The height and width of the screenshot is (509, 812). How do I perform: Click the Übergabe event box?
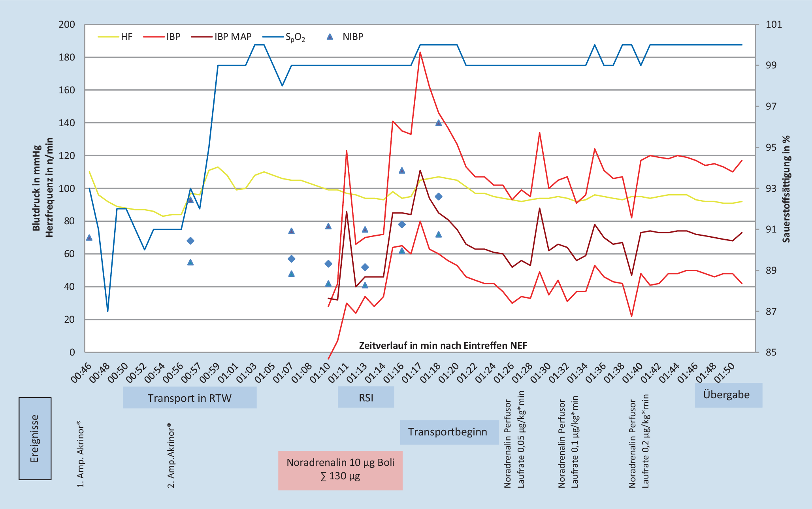tap(728, 395)
